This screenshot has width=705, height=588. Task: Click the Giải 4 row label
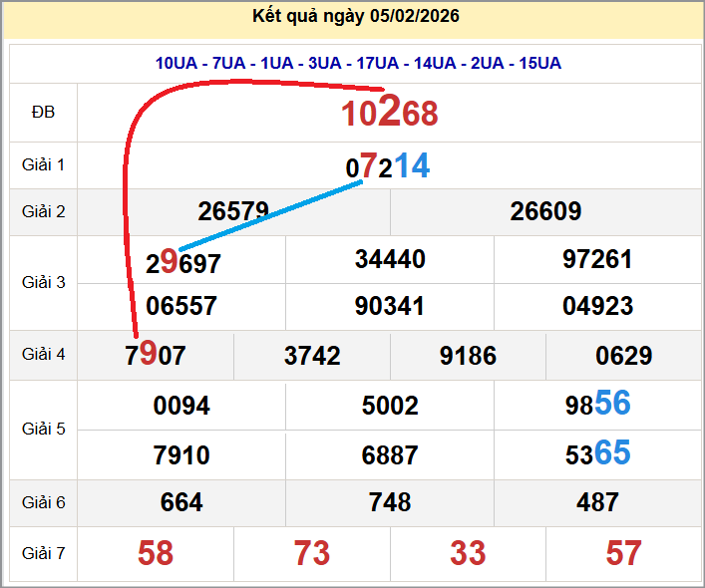point(43,355)
